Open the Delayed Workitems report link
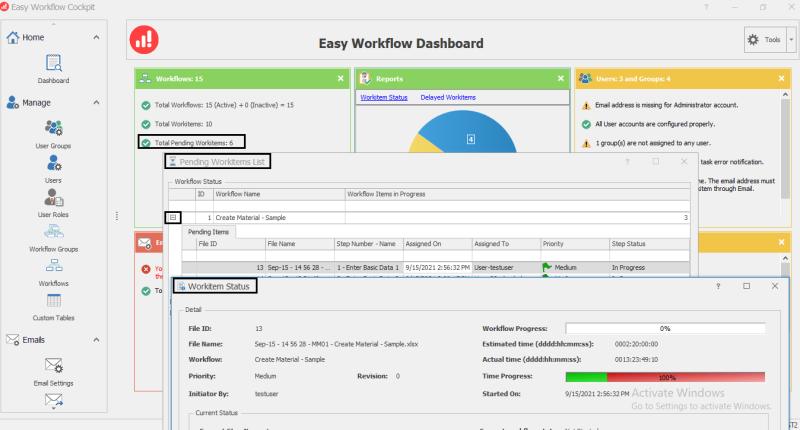Screen dimensions: 800x430 pos(447,97)
